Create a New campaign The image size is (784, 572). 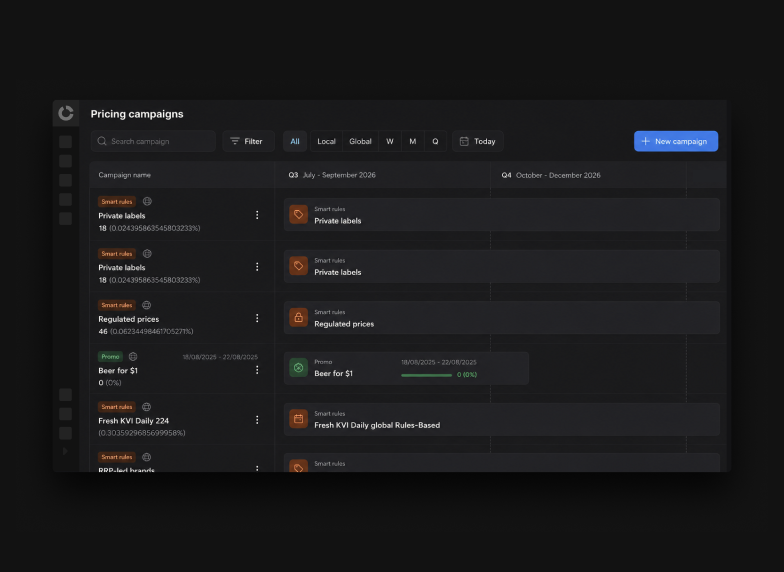(x=676, y=142)
